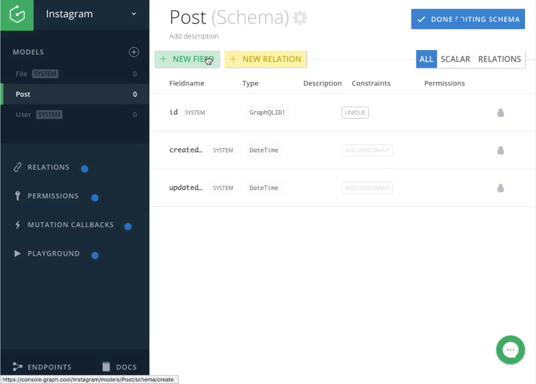
Task: Click lock icon on updatedAt row
Action: point(500,188)
